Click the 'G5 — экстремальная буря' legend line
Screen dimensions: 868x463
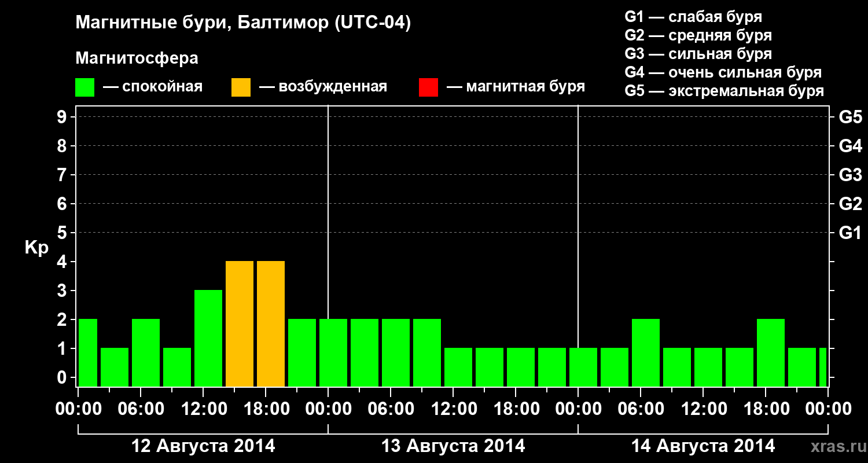724,91
